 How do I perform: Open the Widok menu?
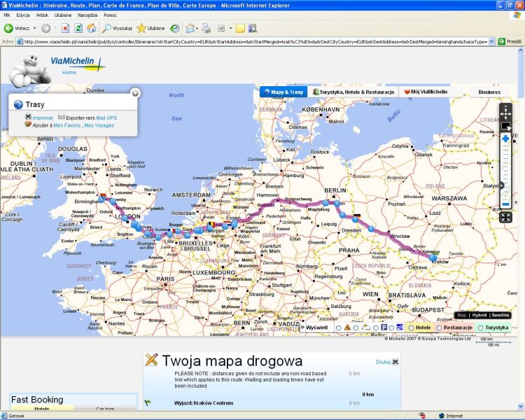[x=42, y=15]
